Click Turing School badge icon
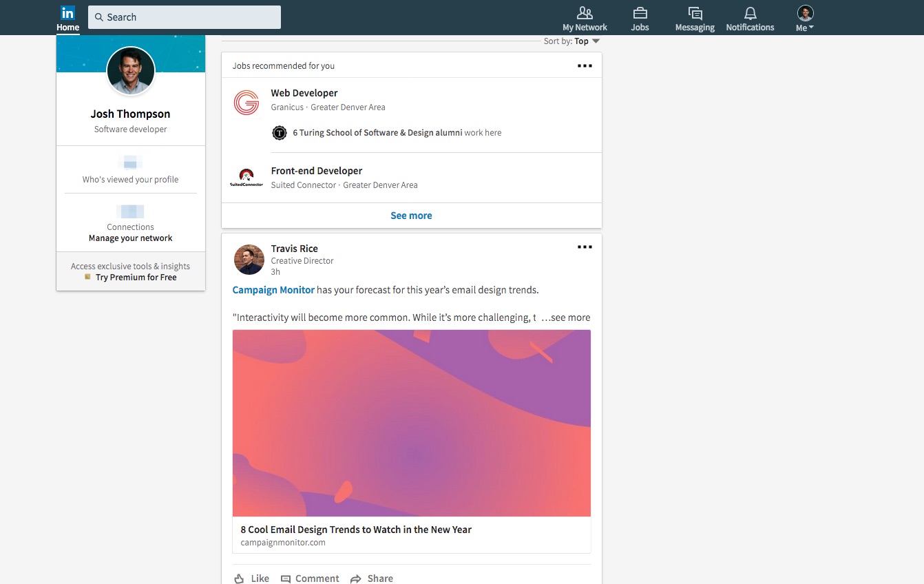 (279, 133)
